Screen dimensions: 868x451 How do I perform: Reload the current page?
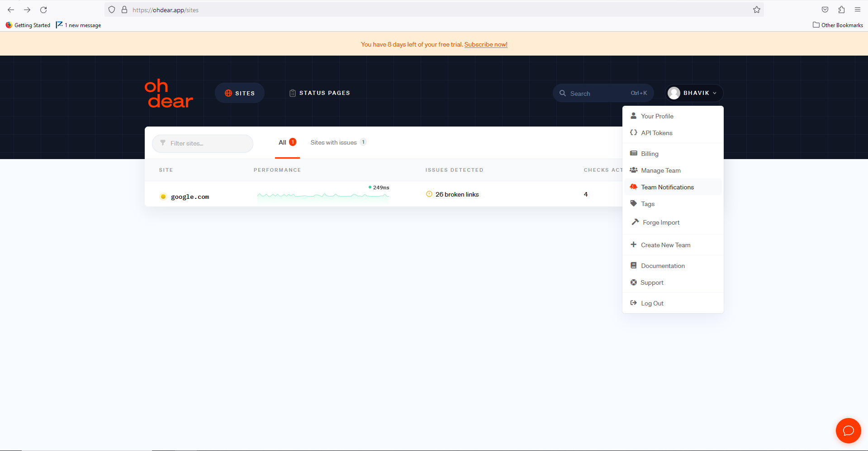pyautogui.click(x=43, y=9)
